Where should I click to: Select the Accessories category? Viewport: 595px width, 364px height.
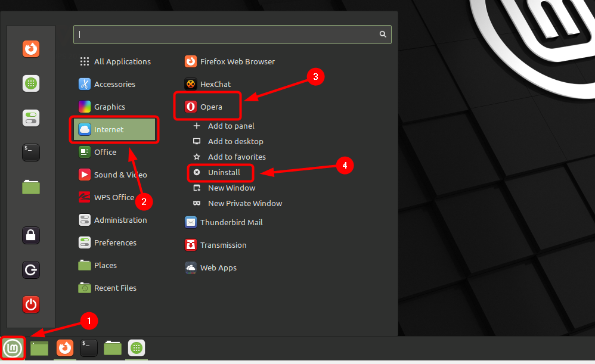pyautogui.click(x=115, y=84)
